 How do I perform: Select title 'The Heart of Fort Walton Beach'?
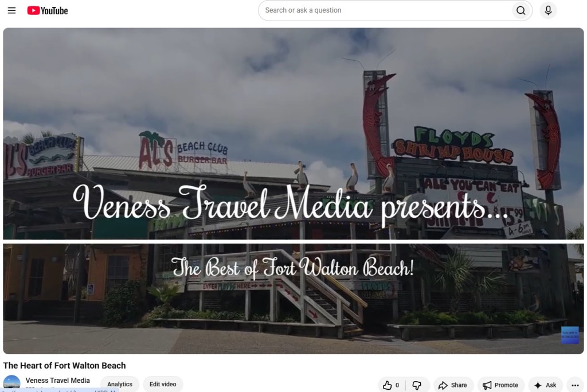click(x=64, y=366)
